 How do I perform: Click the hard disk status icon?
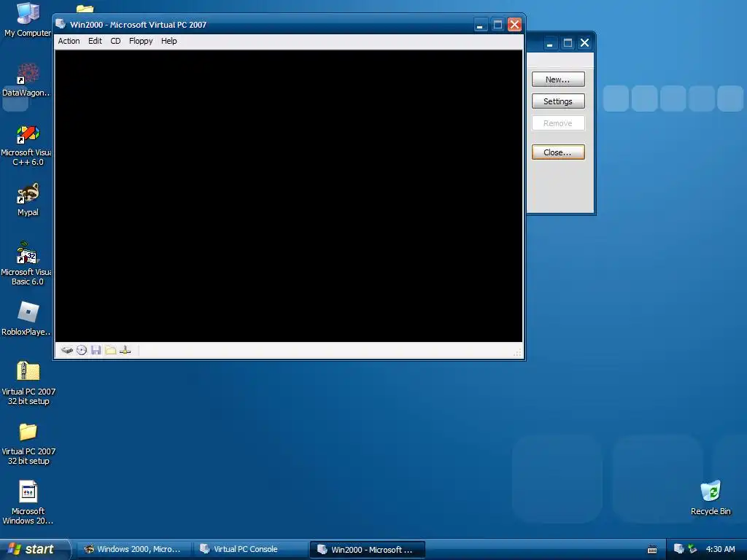coord(66,351)
